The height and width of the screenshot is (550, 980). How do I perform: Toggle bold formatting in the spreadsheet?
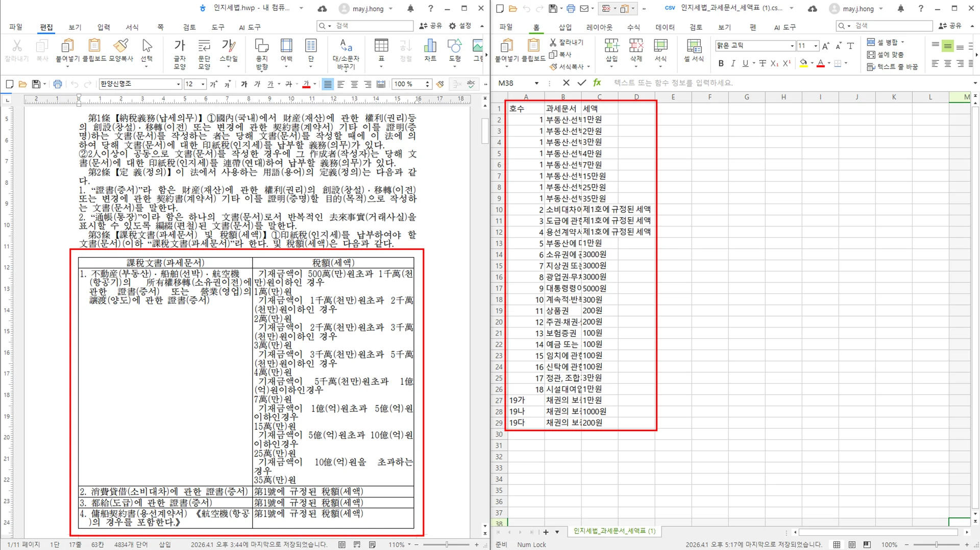721,63
